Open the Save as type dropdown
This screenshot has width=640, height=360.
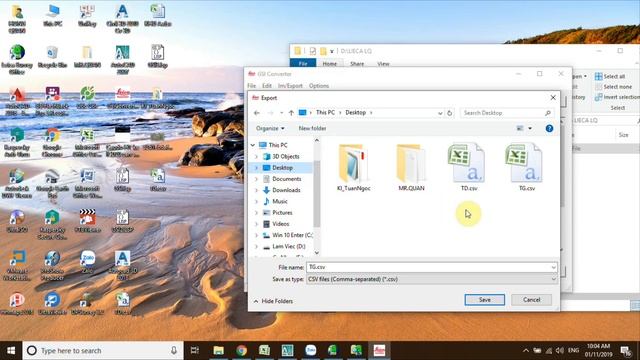pos(432,279)
